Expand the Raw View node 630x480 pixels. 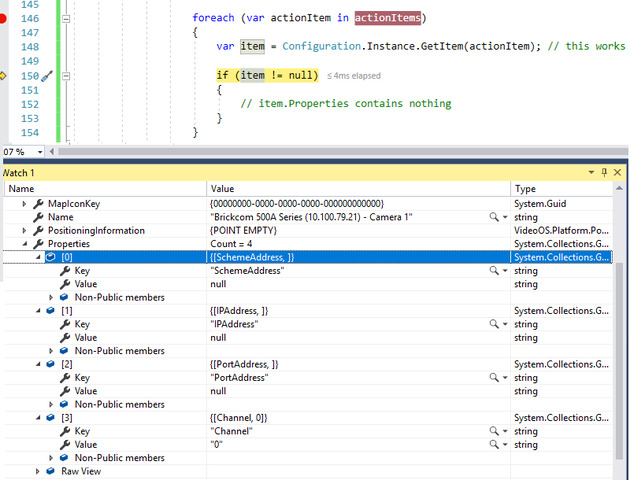pos(38,471)
